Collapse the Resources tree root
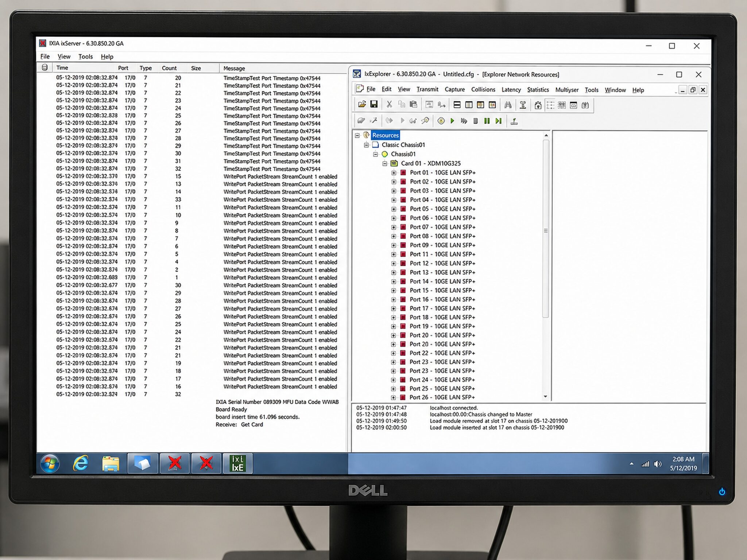 pyautogui.click(x=357, y=135)
